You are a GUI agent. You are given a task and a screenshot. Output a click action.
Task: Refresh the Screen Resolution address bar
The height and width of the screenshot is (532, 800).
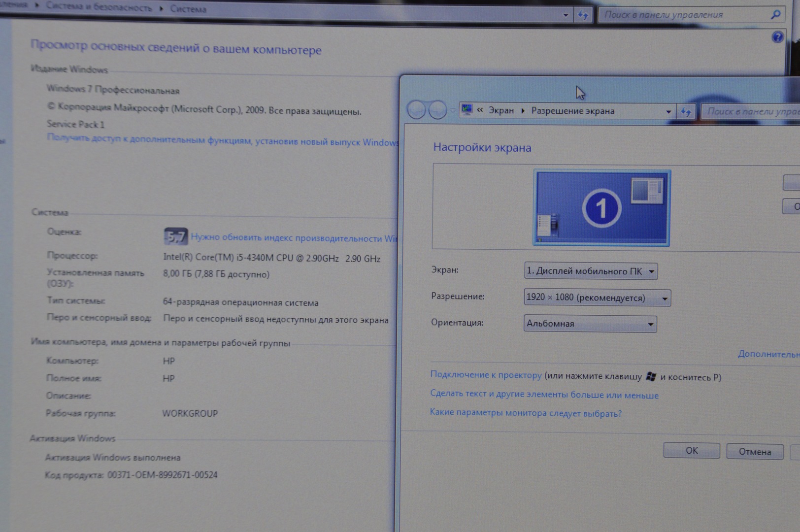(685, 112)
